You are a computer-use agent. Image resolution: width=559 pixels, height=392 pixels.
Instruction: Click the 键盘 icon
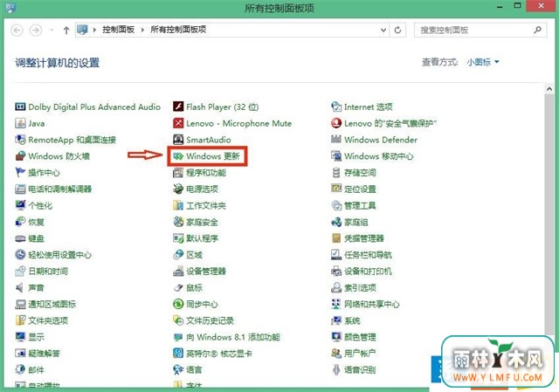pyautogui.click(x=20, y=238)
